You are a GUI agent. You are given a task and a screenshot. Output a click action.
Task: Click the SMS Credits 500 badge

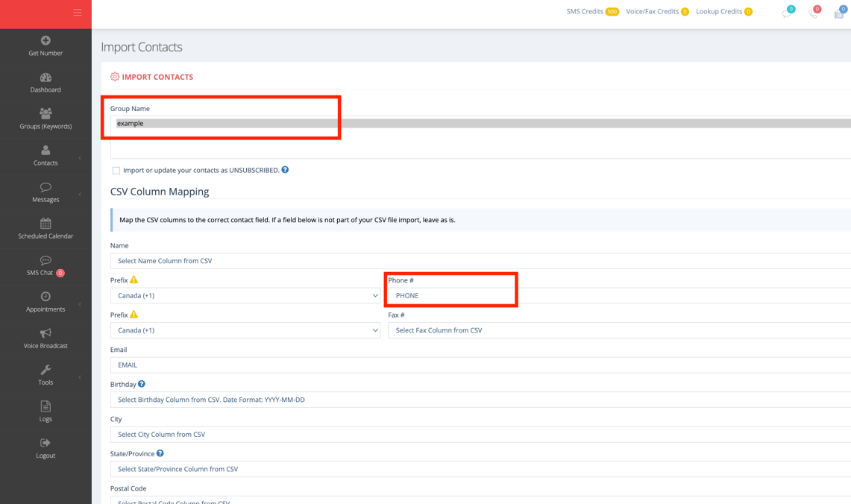pos(612,11)
